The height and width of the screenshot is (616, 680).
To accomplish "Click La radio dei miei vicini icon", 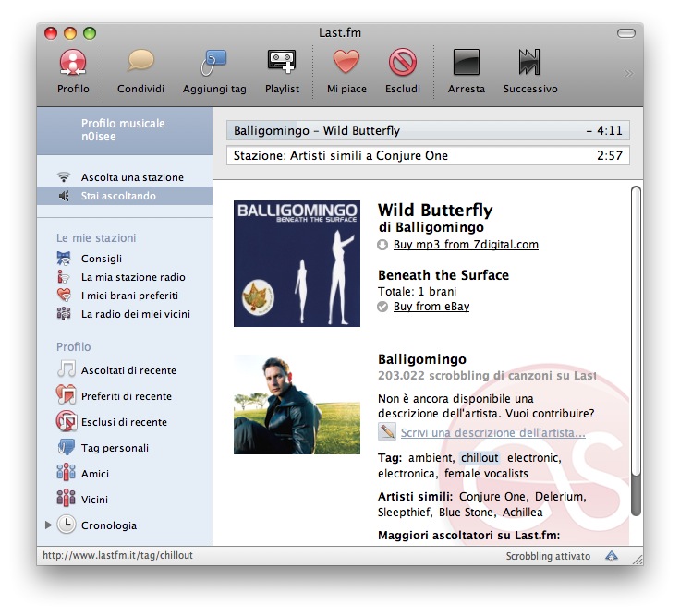I will coord(64,313).
